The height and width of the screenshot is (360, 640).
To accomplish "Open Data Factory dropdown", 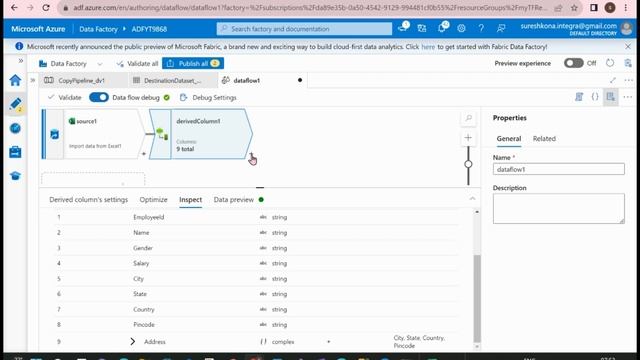I will pos(71,64).
